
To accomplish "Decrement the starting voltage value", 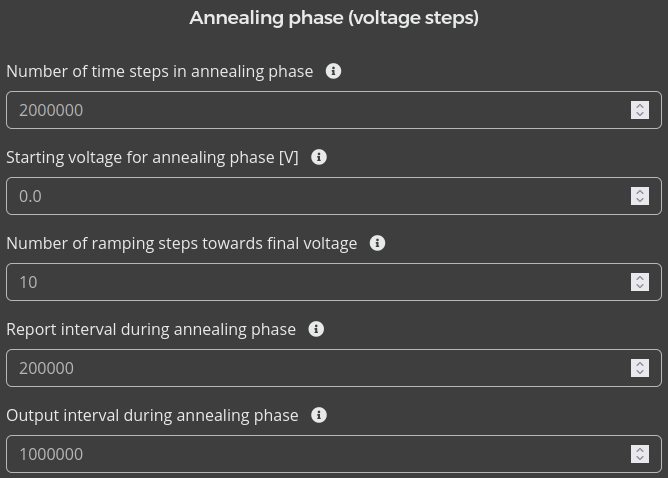I will [x=640, y=201].
